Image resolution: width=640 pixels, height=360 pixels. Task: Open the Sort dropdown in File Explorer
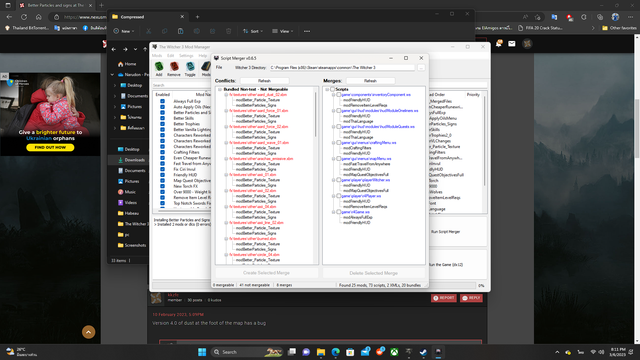tap(253, 31)
